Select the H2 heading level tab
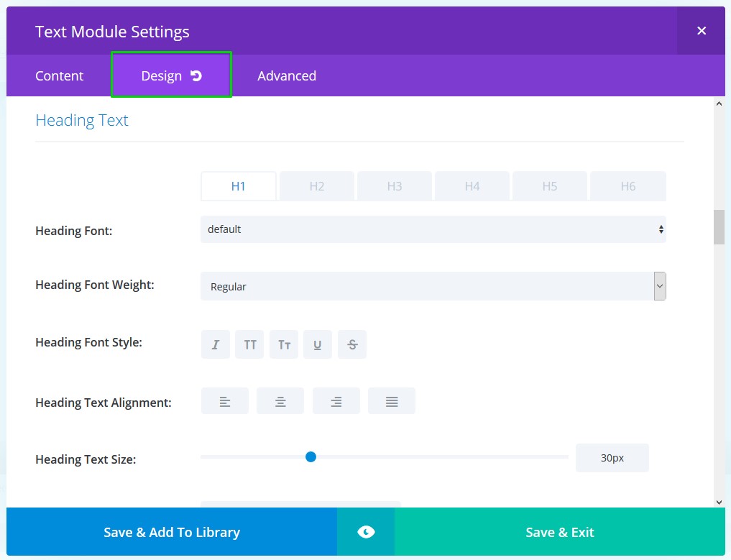The image size is (731, 560). click(317, 186)
